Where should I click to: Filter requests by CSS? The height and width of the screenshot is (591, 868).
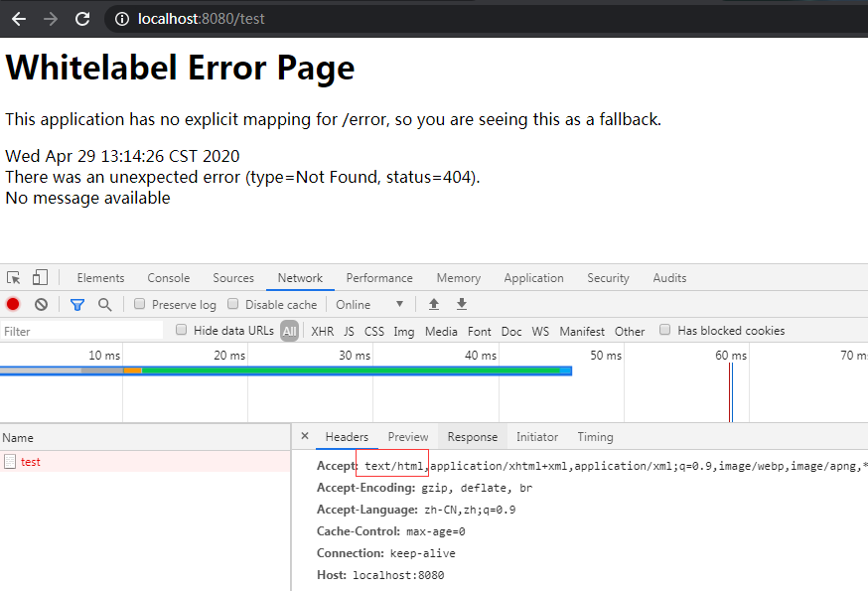click(x=374, y=331)
